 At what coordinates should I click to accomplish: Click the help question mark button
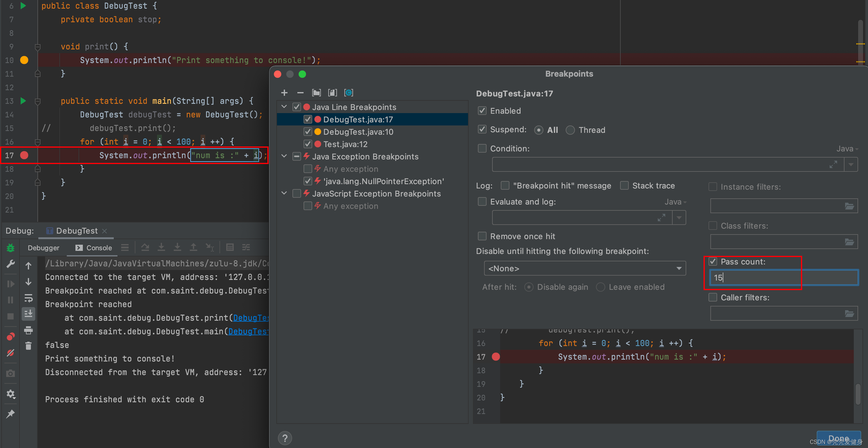[285, 438]
